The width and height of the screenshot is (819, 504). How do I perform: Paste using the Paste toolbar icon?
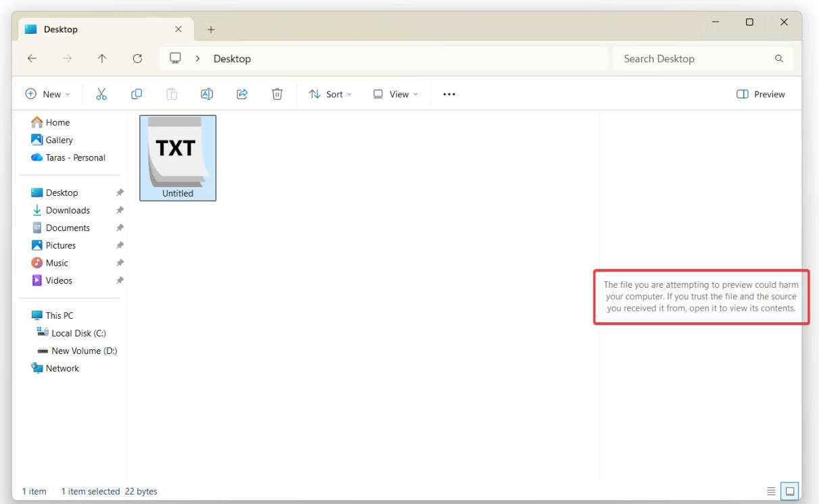(172, 94)
